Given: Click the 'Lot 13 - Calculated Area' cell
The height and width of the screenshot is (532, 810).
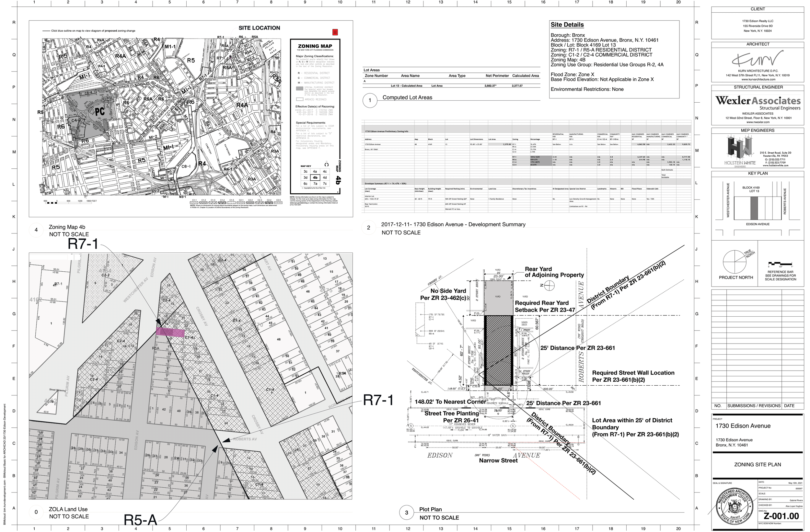Looking at the screenshot, I should (406, 86).
